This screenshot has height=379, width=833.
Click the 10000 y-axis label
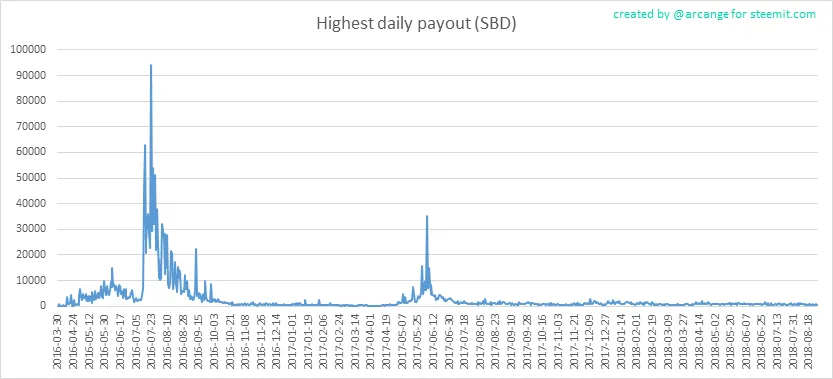click(x=31, y=280)
